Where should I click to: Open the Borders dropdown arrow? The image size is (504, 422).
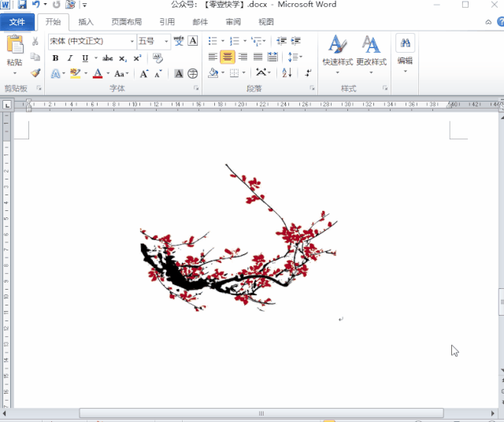[x=244, y=73]
